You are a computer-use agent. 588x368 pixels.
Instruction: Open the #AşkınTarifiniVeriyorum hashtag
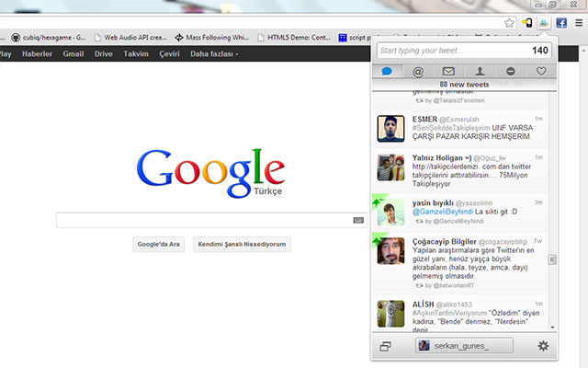click(x=449, y=313)
